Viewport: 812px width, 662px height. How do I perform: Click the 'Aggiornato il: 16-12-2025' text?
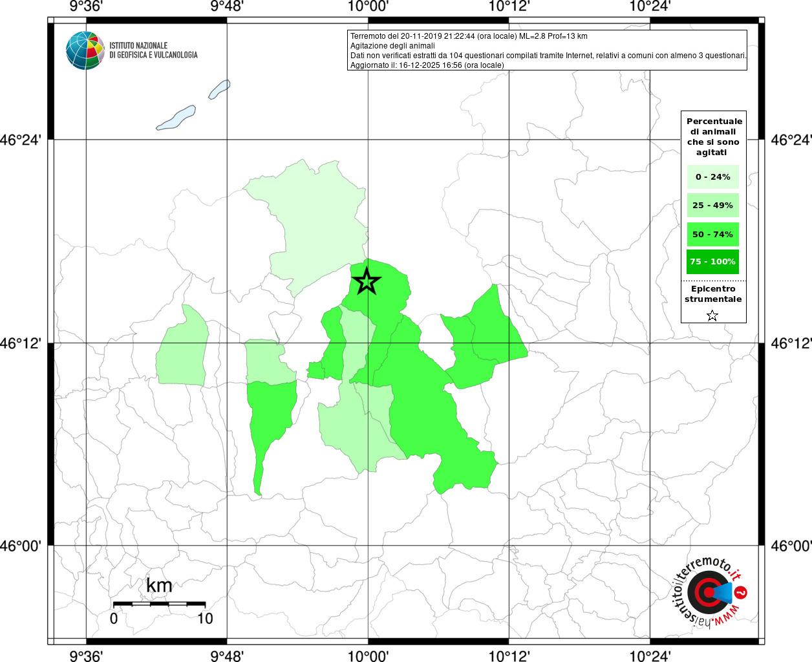427,65
